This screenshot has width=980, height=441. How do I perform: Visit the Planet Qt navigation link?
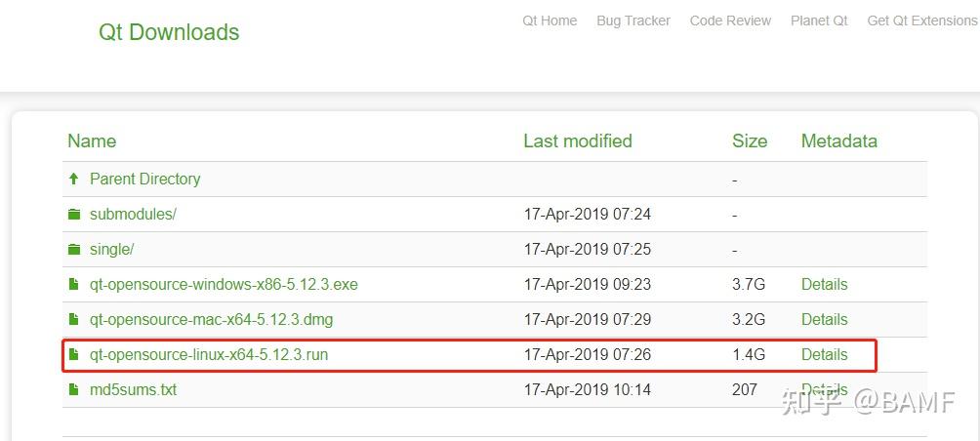pos(819,20)
